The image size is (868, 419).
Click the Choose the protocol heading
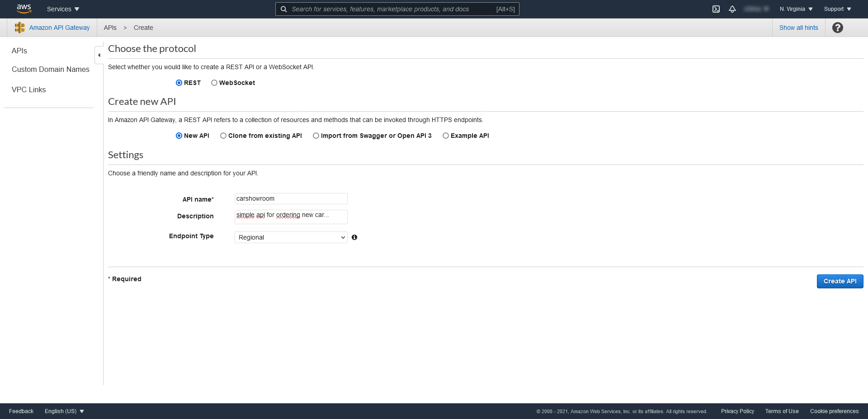152,49
